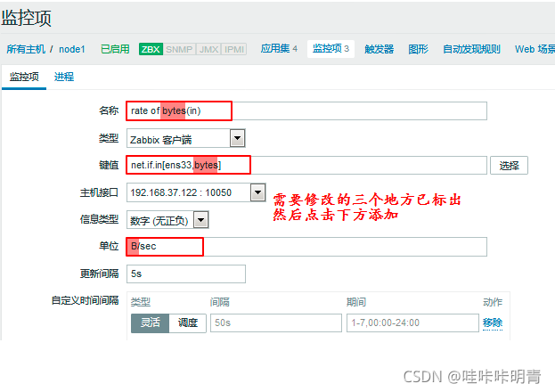Open the 类型 Zabbix 客户端 dropdown
Screen dimensions: 555x392
click(x=186, y=138)
